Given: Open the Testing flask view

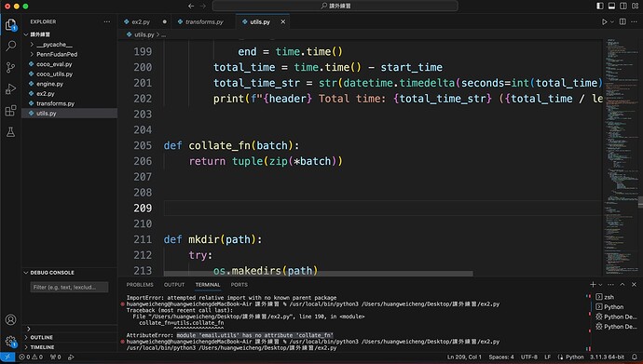Looking at the screenshot, I should tap(10, 132).
